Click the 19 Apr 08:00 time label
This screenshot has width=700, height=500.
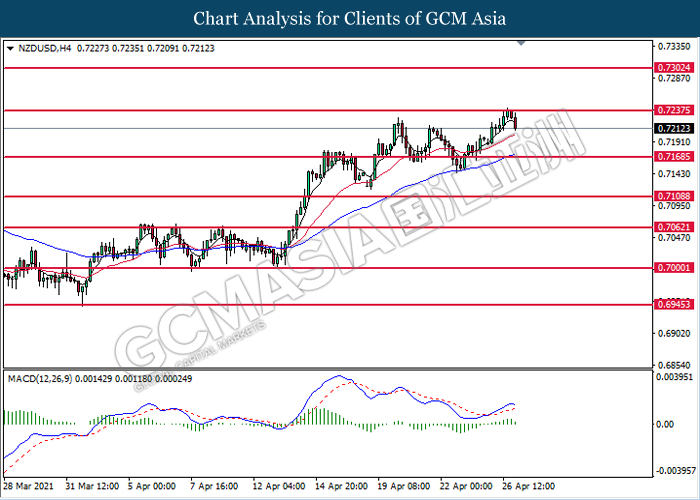click(x=404, y=486)
